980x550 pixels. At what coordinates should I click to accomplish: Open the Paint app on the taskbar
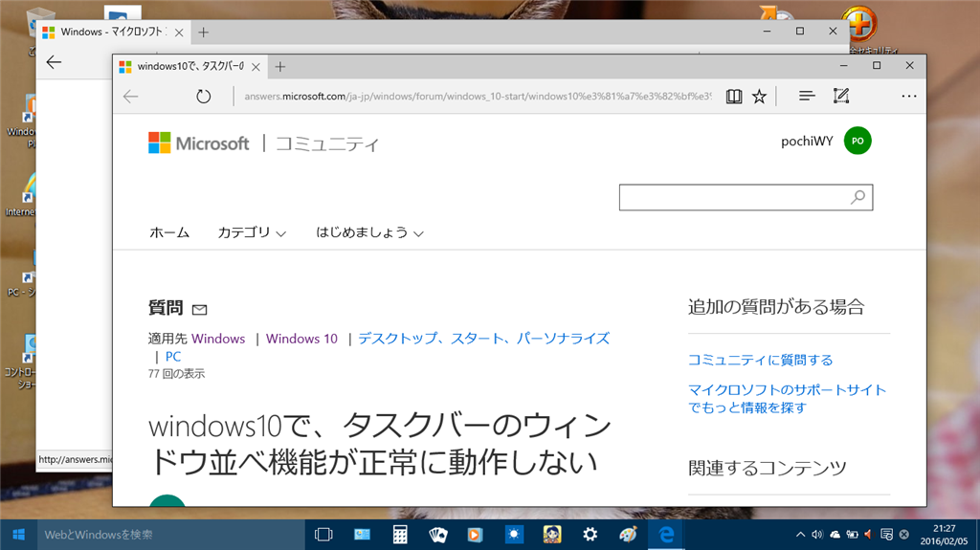pos(628,535)
